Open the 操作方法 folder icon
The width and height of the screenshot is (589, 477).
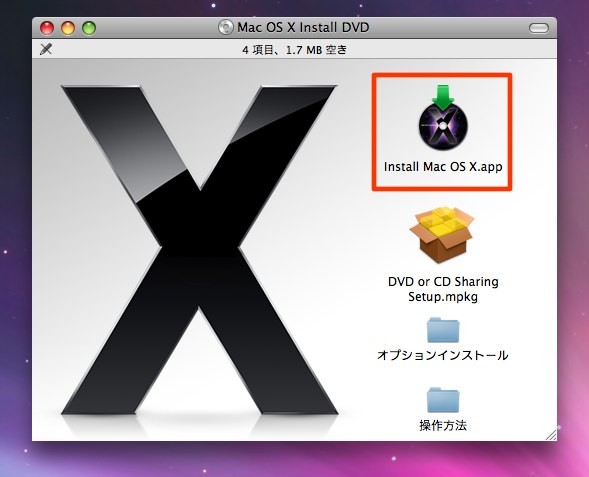tap(443, 400)
